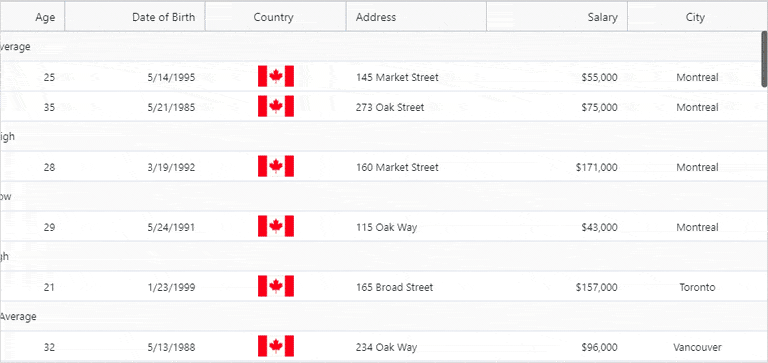
Task: Select the Toronto city cell
Action: [697, 287]
